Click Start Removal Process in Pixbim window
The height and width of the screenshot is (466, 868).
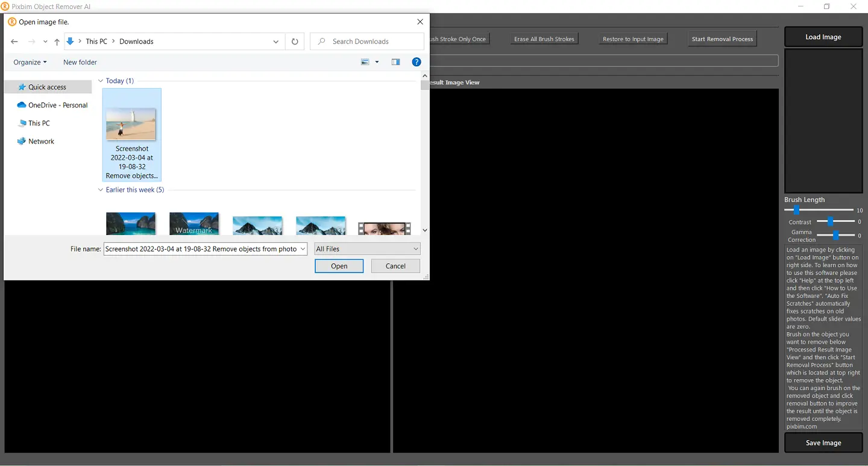[x=722, y=39]
